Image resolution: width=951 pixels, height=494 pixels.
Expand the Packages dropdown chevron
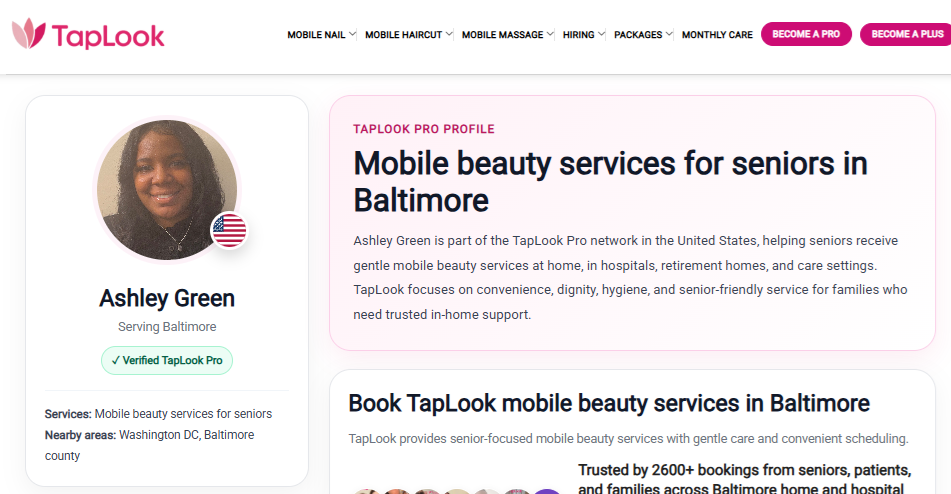coord(669,34)
